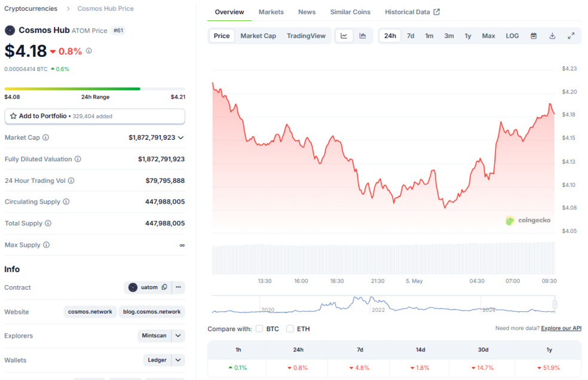Select the 1y time range
This screenshot has width=588, height=380.
tap(468, 36)
